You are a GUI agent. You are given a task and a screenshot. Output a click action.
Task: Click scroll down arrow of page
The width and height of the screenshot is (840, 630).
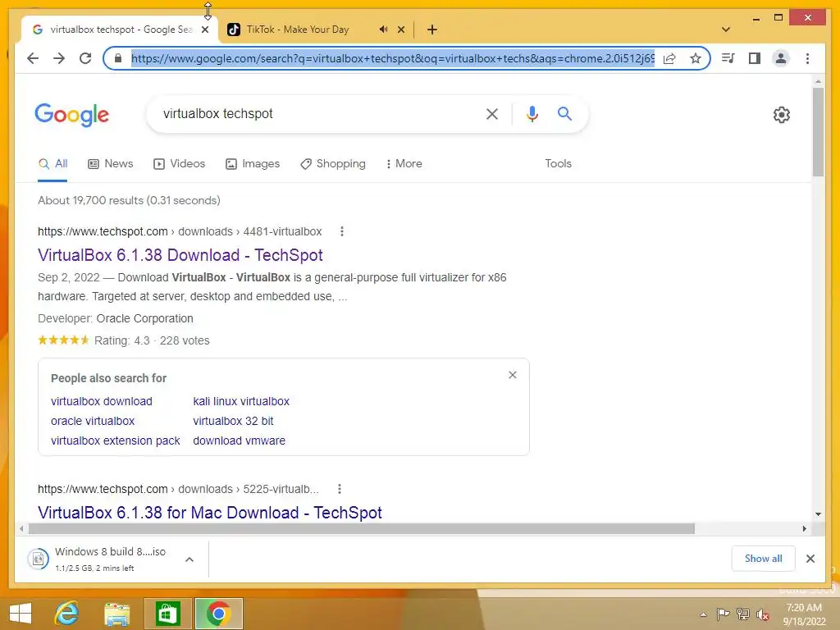[x=818, y=514]
